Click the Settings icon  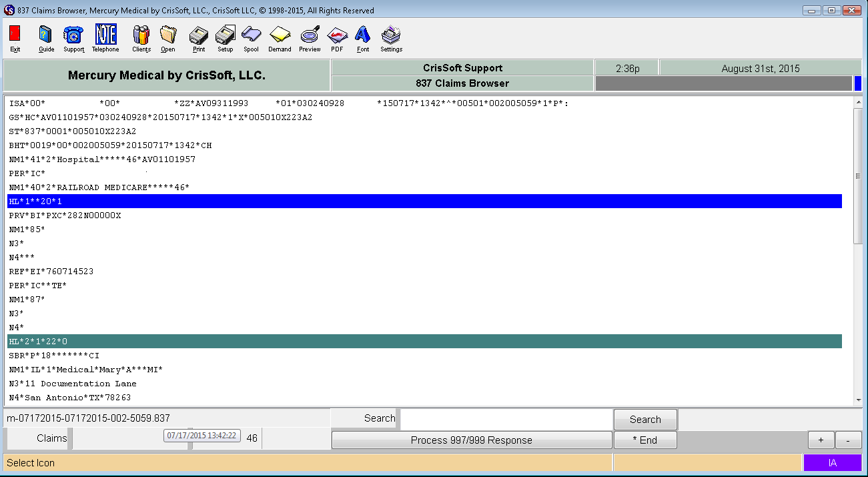(390, 38)
